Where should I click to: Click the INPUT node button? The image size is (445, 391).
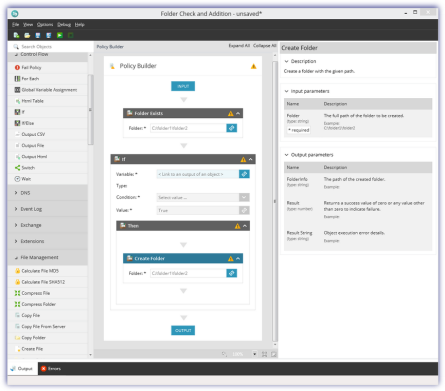pos(183,86)
